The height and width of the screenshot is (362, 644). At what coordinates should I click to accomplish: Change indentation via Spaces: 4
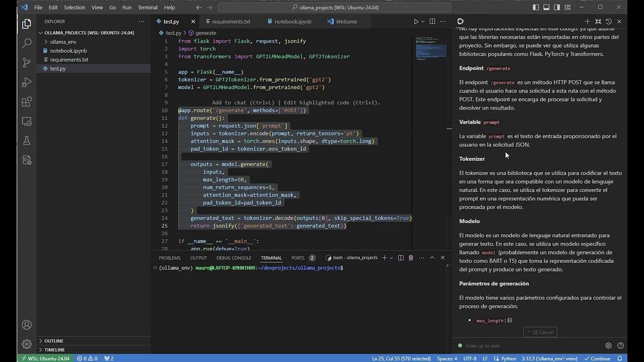[447, 358]
